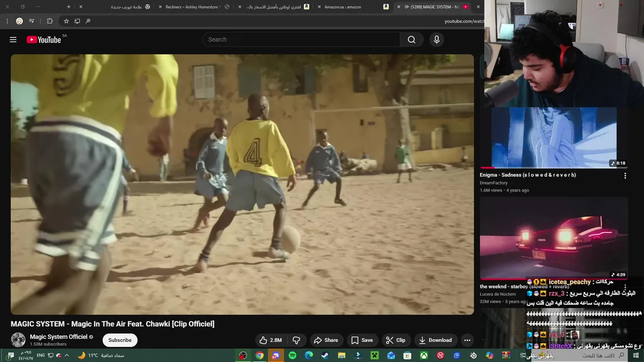Dislike the Magic In The Air video
The height and width of the screenshot is (362, 644).
[x=297, y=340]
